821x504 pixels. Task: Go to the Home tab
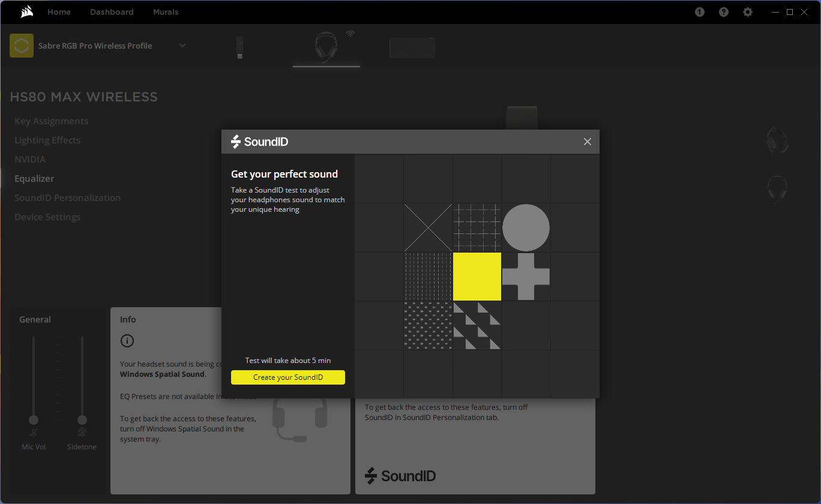[x=59, y=12]
